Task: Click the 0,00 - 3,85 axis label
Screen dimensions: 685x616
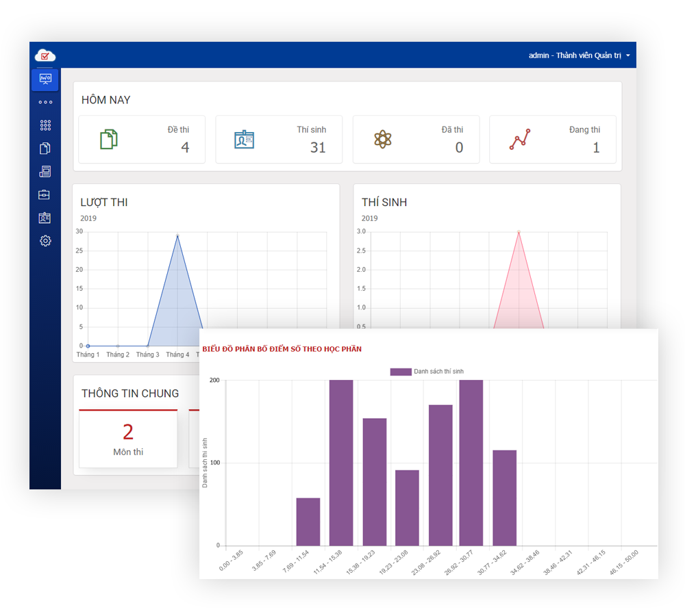Action: 231,561
